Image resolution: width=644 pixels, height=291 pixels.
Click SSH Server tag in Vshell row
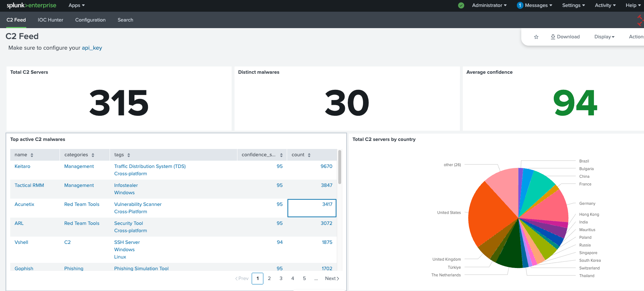click(x=127, y=242)
